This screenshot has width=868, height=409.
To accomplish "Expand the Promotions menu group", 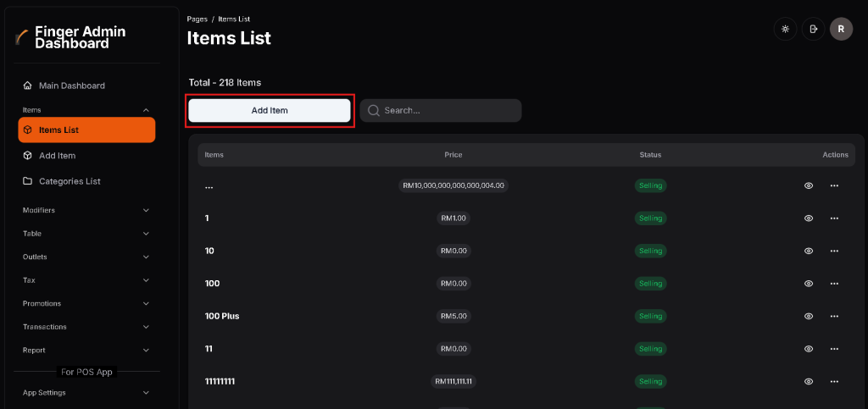I will tap(85, 303).
